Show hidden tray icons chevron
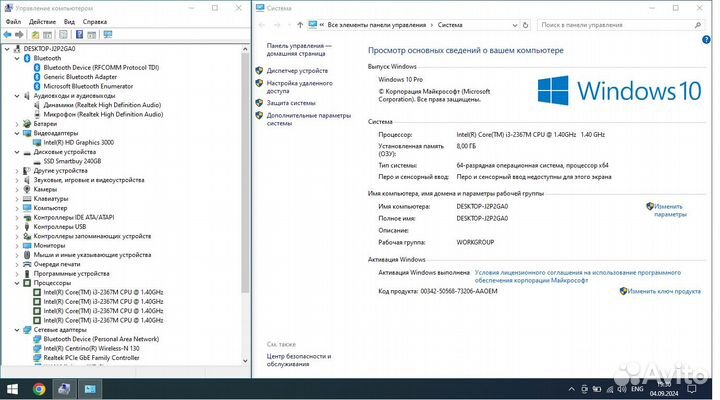The width and height of the screenshot is (720, 400). 571,389
